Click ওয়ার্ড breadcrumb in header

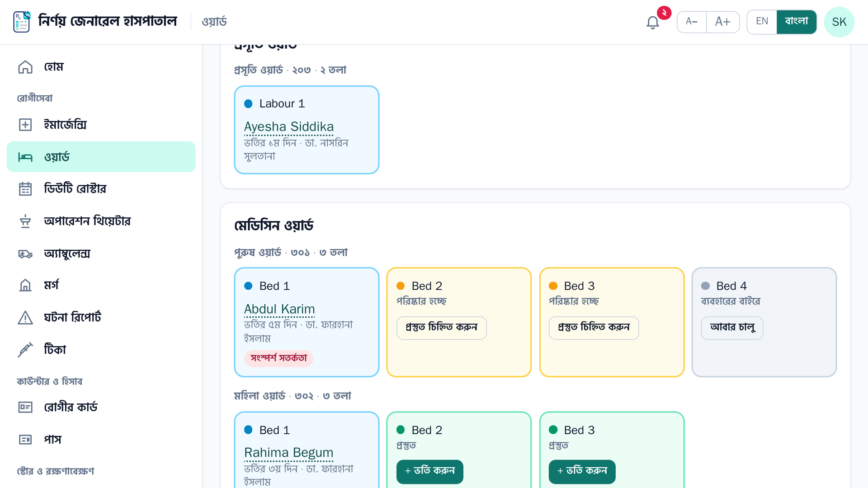(x=214, y=22)
